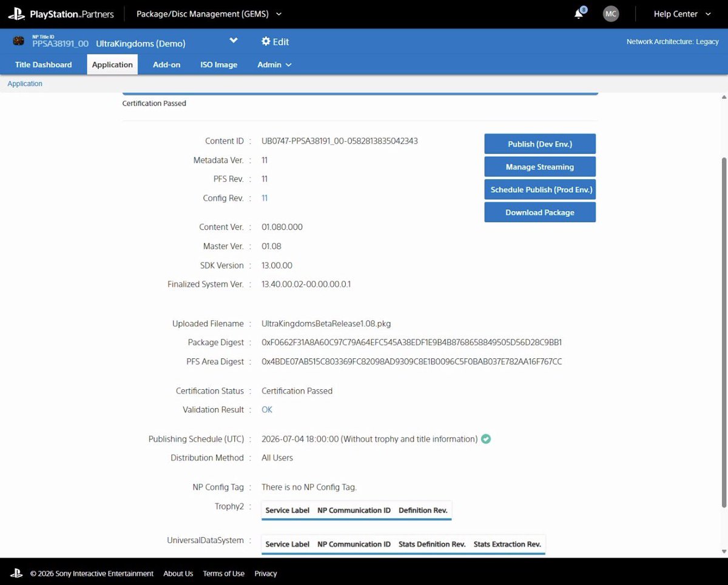Open the MC user avatar menu
The height and width of the screenshot is (585, 728).
coord(611,14)
